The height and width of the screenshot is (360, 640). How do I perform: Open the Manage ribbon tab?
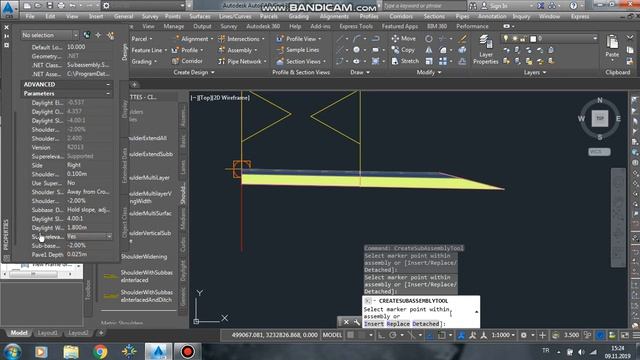click(173, 26)
